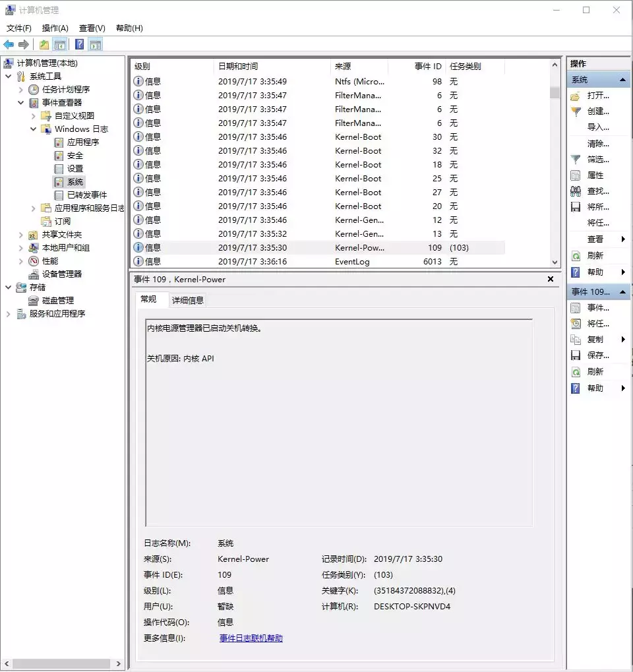This screenshot has height=672, width=633.
Task: Click the floppy disk icon beside 保存
Action: click(575, 355)
